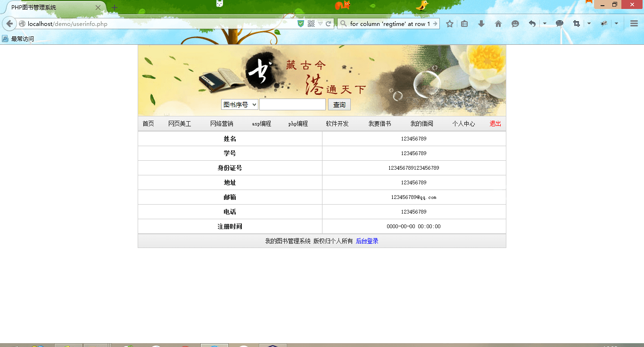Viewport: 644px width, 347px height.
Task: Open the 个人中心 navigation menu item
Action: click(463, 124)
